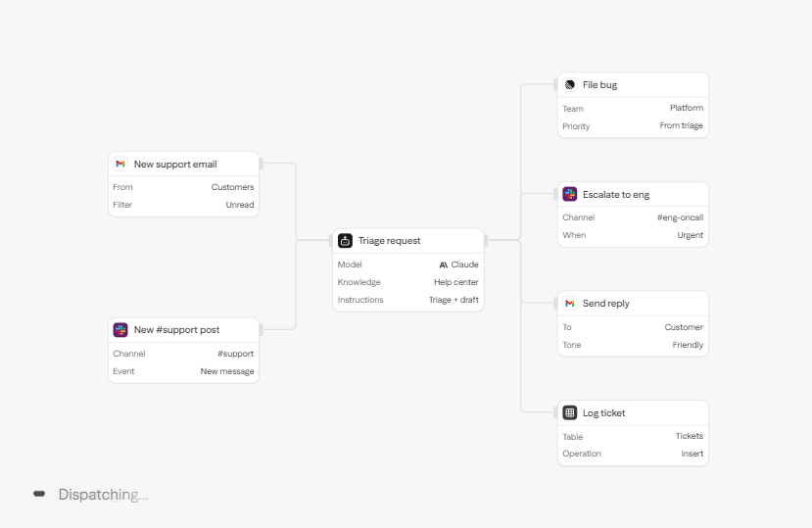Open the Knowledge Help center setting

pyautogui.click(x=408, y=282)
